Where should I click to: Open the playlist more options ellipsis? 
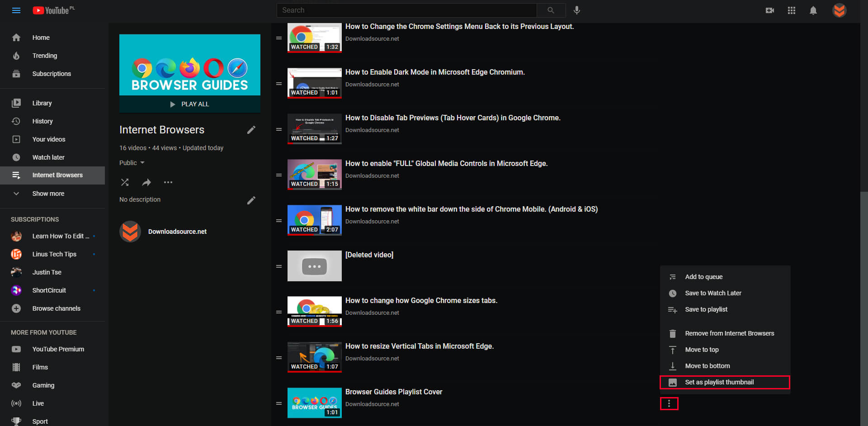[x=168, y=182]
